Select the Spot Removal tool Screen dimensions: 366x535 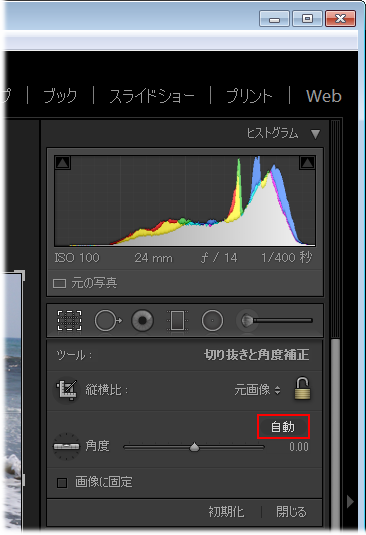[108, 321]
